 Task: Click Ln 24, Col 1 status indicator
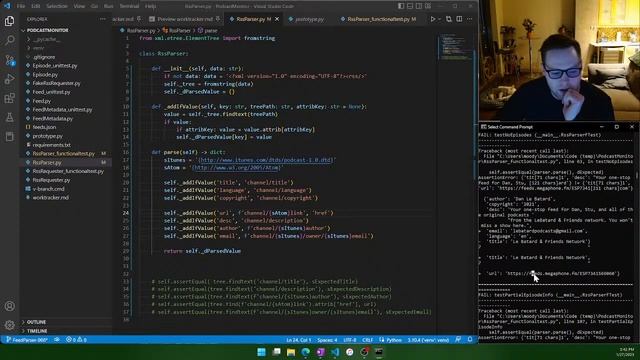coord(298,340)
